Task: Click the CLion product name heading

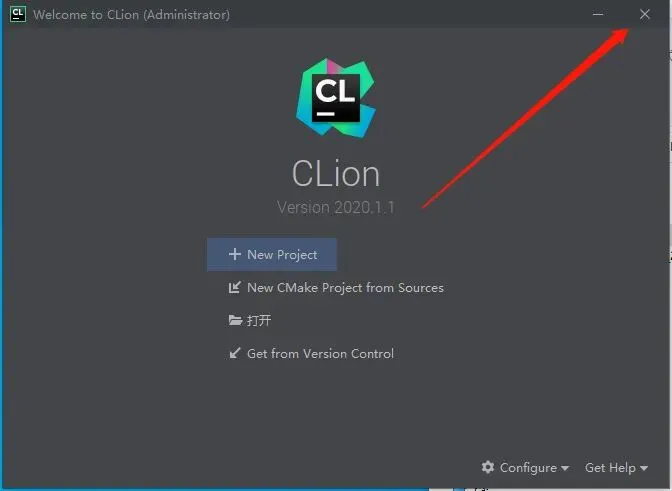Action: pos(336,174)
